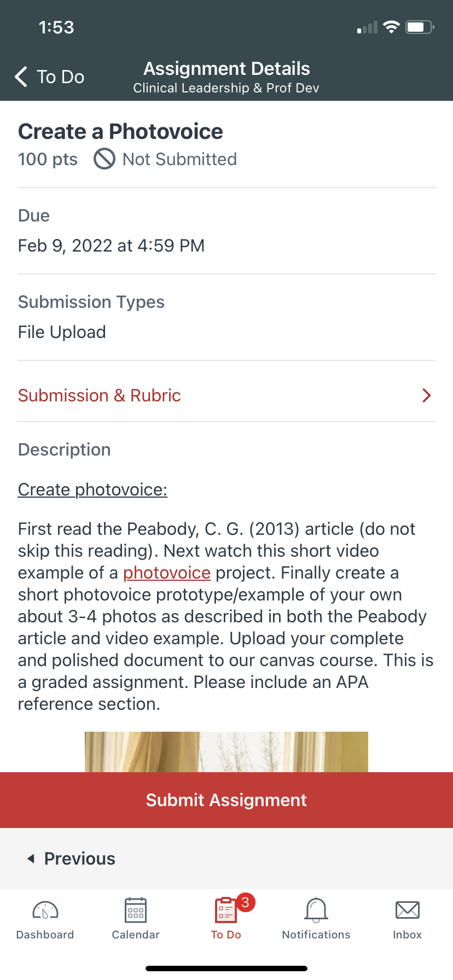Tap the Wi-Fi status icon
The height and width of the screenshot is (980, 453).
[x=391, y=27]
